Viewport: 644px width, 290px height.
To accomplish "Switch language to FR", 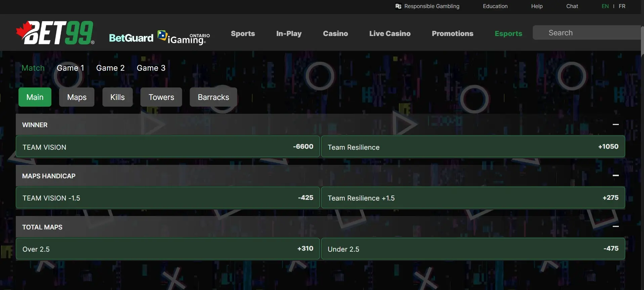I will [x=622, y=6].
